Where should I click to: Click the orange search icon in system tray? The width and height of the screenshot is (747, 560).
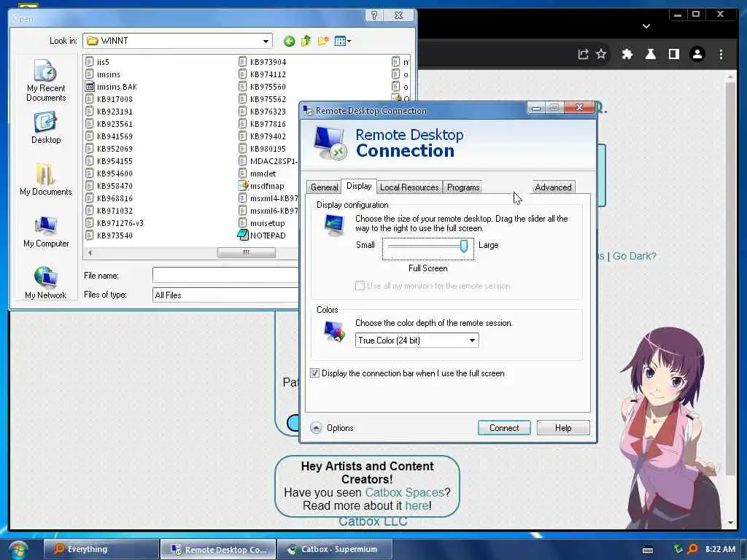(693, 549)
